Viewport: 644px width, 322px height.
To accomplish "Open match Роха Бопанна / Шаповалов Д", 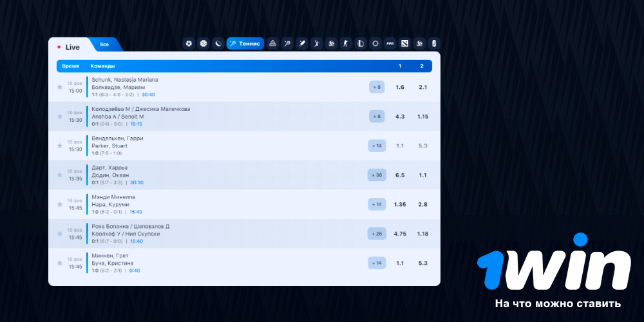I will point(131,226).
